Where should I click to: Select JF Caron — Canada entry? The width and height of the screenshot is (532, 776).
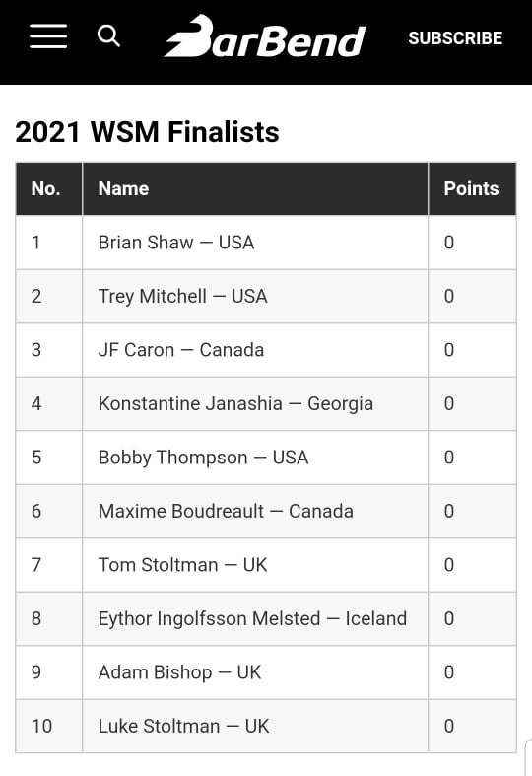point(181,350)
